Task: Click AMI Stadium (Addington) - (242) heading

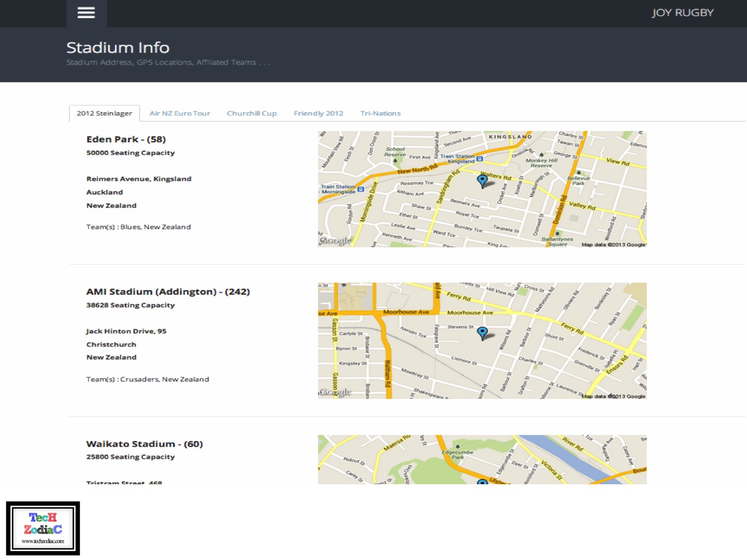Action: point(168,292)
